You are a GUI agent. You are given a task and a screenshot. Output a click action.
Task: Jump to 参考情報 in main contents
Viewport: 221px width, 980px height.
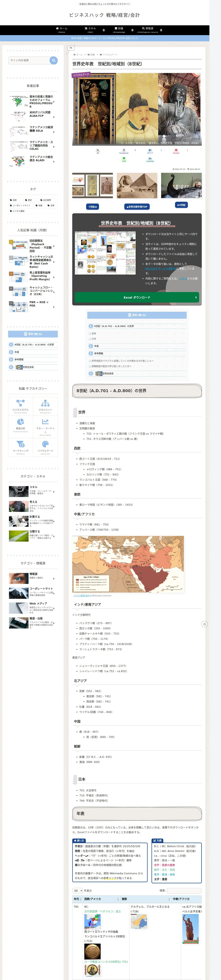tap(98, 353)
